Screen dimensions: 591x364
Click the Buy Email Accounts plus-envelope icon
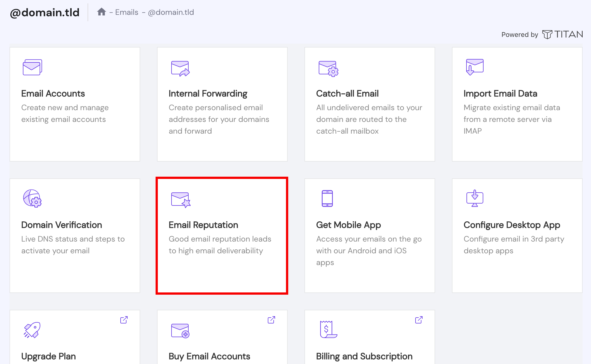(x=180, y=331)
